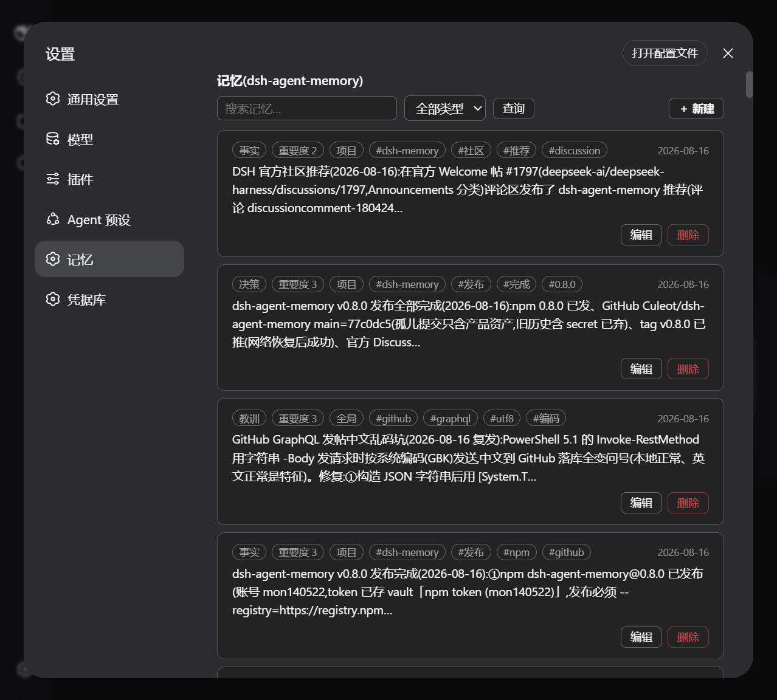
Task: Click the #完成 tag
Action: point(516,284)
